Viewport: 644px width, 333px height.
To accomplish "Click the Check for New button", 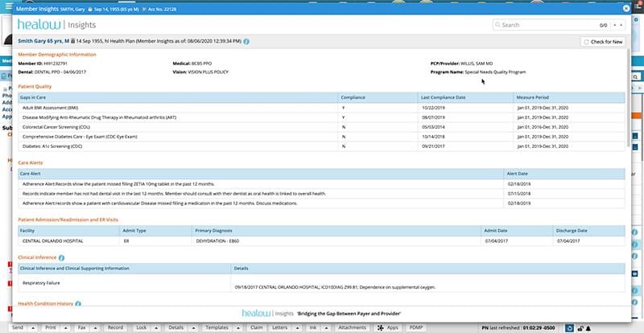I will coord(603,42).
